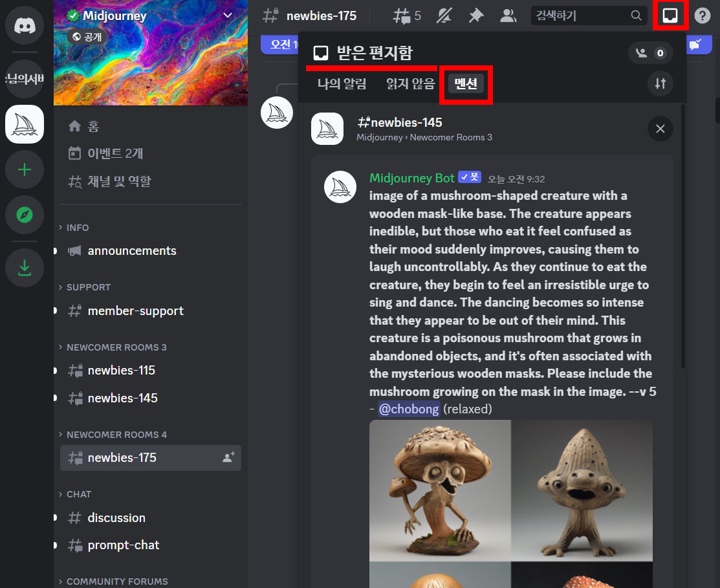
Task: Open member-support channel
Action: click(x=151, y=310)
